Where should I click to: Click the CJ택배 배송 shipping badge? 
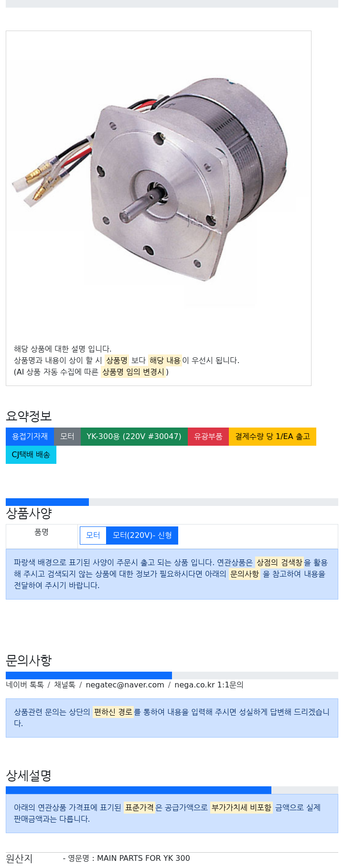pos(31,455)
